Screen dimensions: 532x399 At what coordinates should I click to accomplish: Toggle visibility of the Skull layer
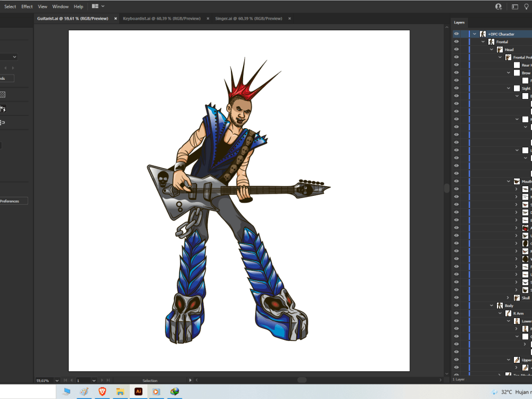coord(456,297)
